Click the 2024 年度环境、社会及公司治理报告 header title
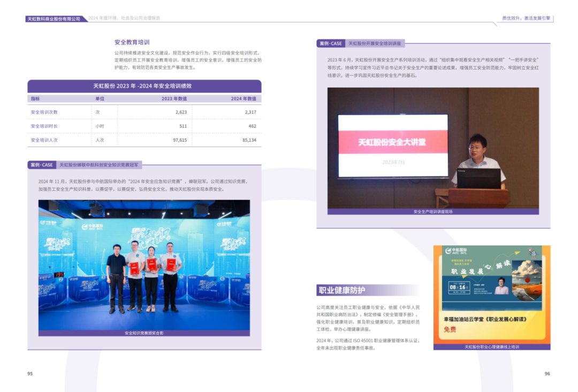Screen dimensions: 578x392 click(124, 18)
